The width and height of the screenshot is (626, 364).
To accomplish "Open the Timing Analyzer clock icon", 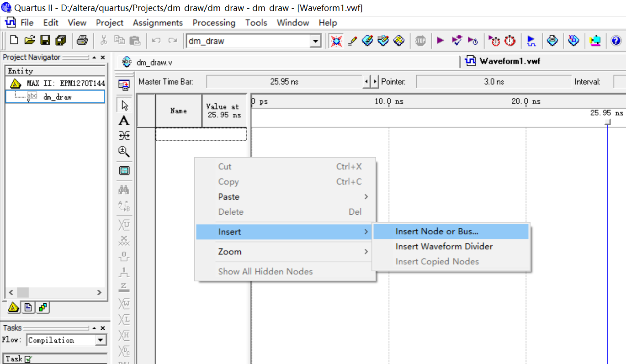I will (x=510, y=41).
